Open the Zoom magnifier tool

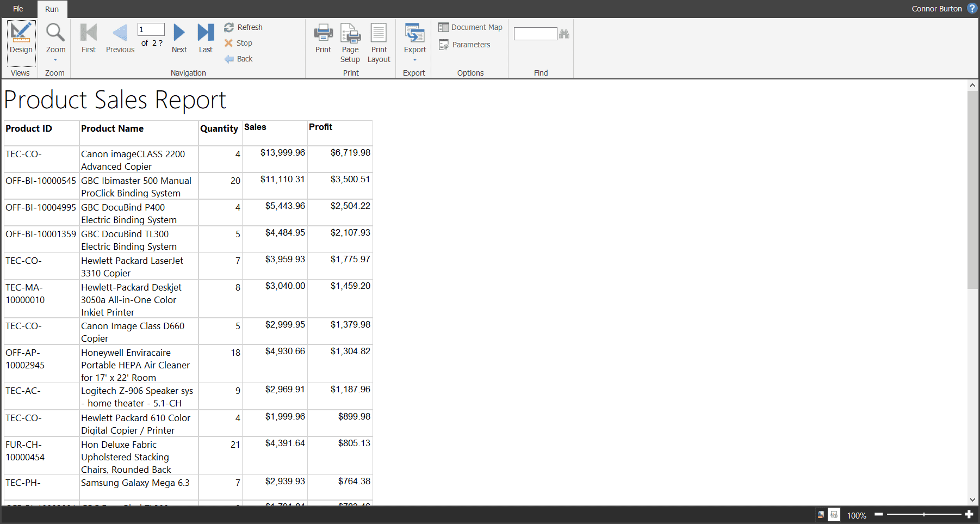coord(55,33)
